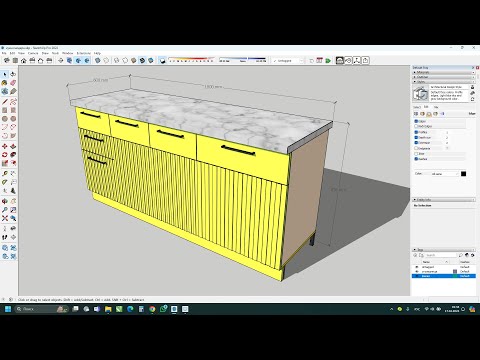Toggle the Extension checkbox
Viewport: 480px width, 360px height.
tap(416, 143)
